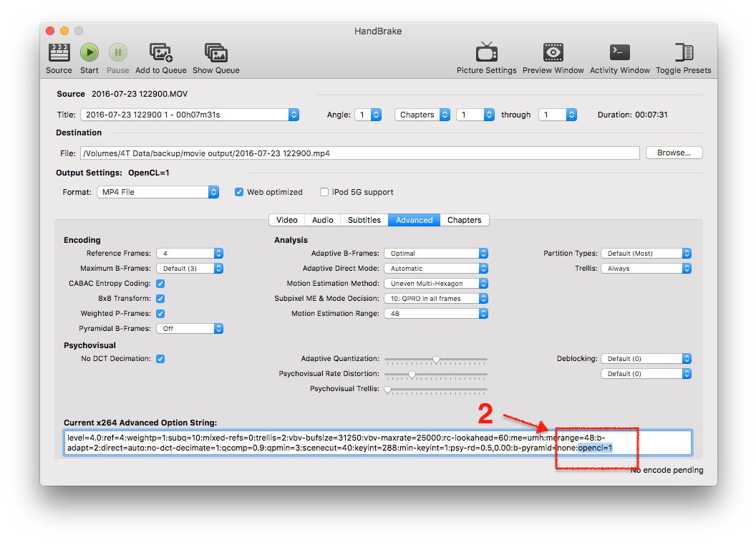Open the Title dropdown

(x=190, y=115)
